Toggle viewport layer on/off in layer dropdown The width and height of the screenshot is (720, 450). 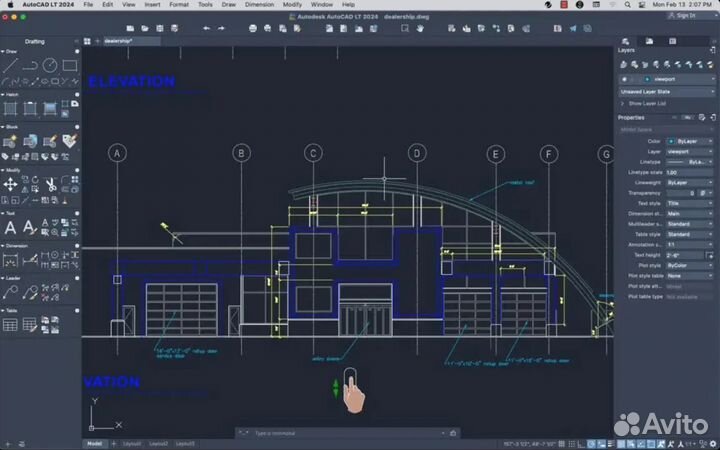[624, 79]
